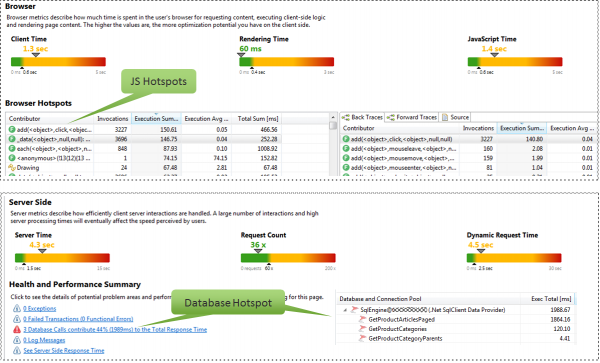Image resolution: width=600 pixels, height=363 pixels.
Task: Open the 0 Exceptions link
Action: (x=39, y=309)
